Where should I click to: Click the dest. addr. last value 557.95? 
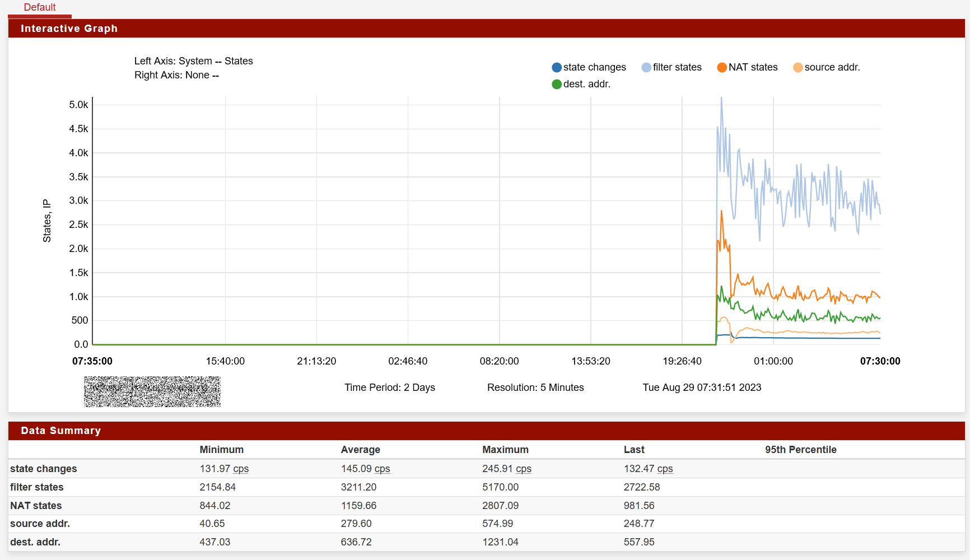tap(639, 542)
